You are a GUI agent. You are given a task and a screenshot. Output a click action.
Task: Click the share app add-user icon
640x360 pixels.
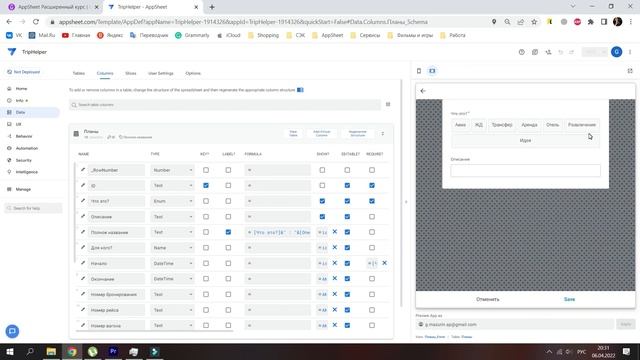coord(548,52)
